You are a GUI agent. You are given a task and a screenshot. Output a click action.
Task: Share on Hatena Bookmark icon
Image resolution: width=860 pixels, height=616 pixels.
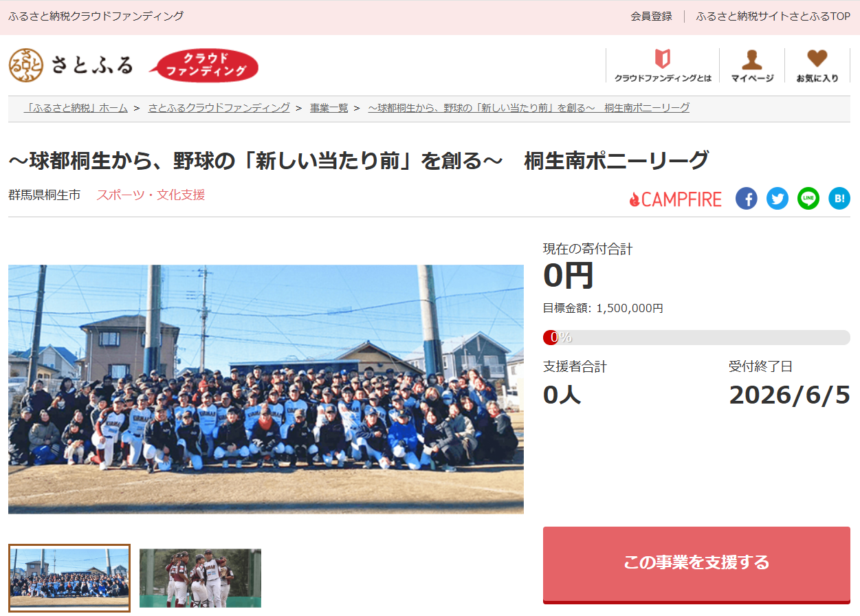(x=839, y=199)
